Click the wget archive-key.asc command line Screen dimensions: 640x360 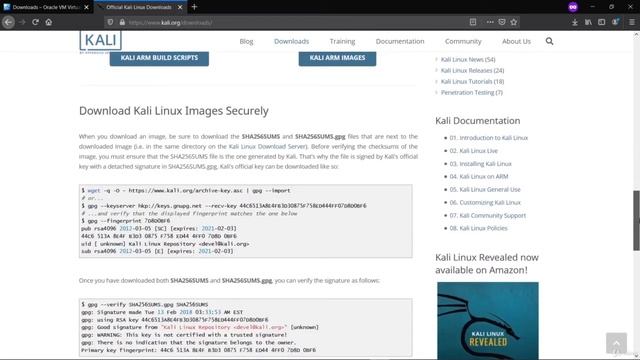pos(186,191)
